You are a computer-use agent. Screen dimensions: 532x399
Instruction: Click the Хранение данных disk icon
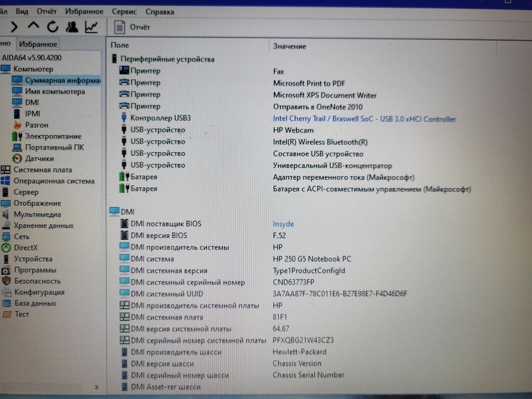click(x=6, y=225)
